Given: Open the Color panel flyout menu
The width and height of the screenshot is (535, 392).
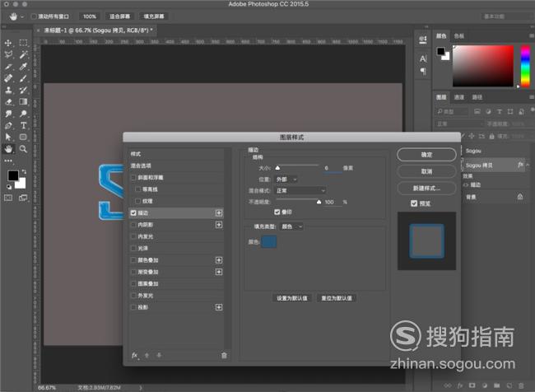Looking at the screenshot, I should (532, 35).
